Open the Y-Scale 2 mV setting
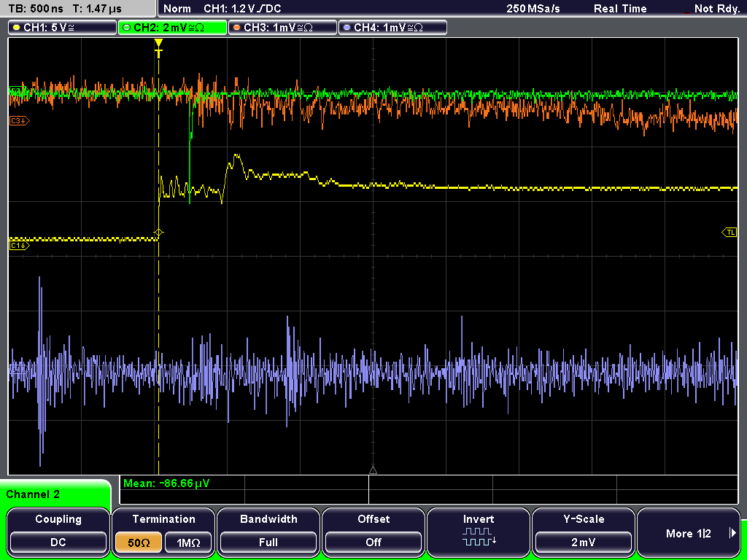The width and height of the screenshot is (747, 560). [583, 532]
